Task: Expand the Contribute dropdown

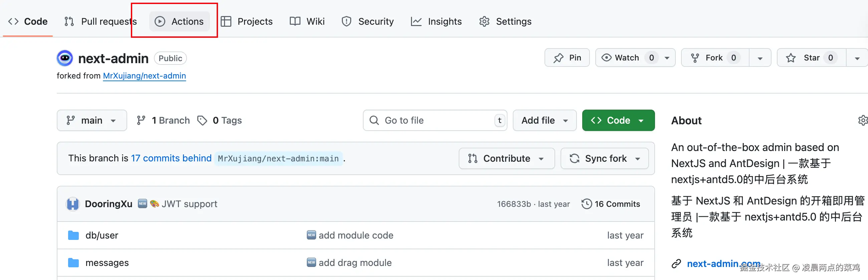Action: click(506, 158)
